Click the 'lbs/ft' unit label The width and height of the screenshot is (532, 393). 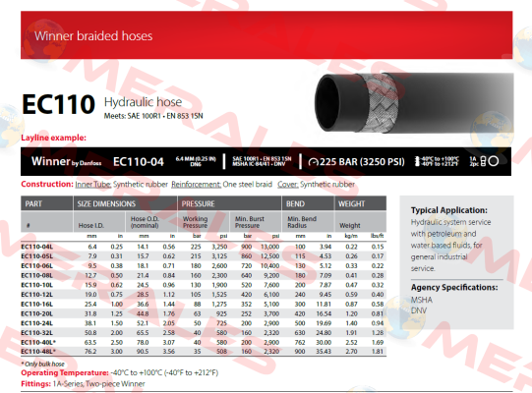click(x=377, y=236)
